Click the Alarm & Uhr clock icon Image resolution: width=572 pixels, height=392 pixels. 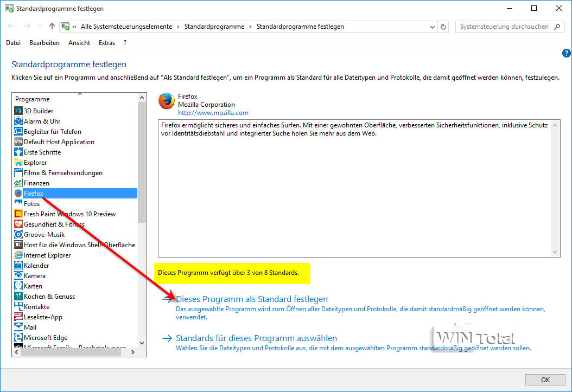click(x=18, y=121)
